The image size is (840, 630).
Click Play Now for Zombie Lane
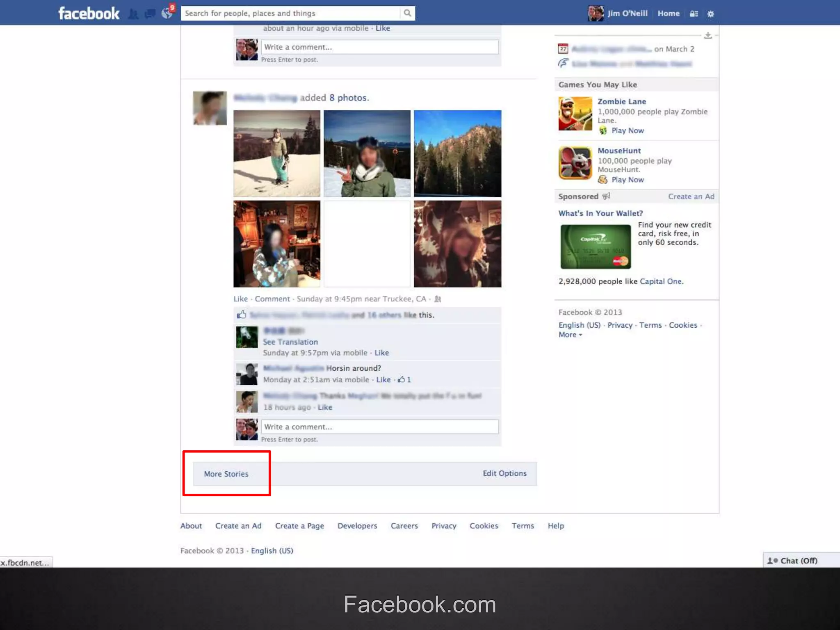point(628,130)
